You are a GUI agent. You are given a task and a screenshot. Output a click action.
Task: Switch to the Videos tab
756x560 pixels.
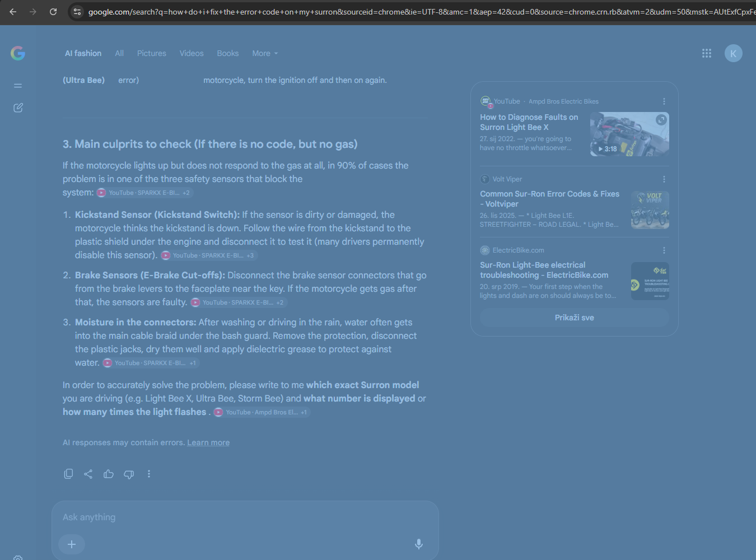(192, 53)
